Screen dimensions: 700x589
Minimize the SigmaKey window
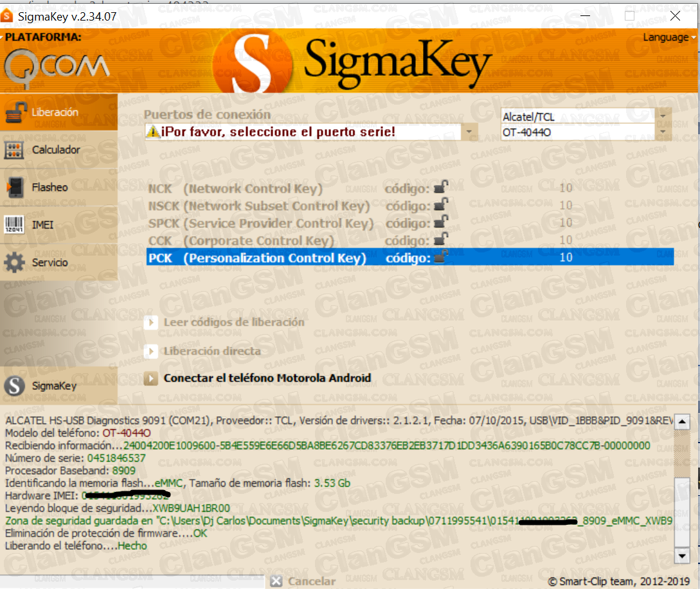tap(586, 16)
